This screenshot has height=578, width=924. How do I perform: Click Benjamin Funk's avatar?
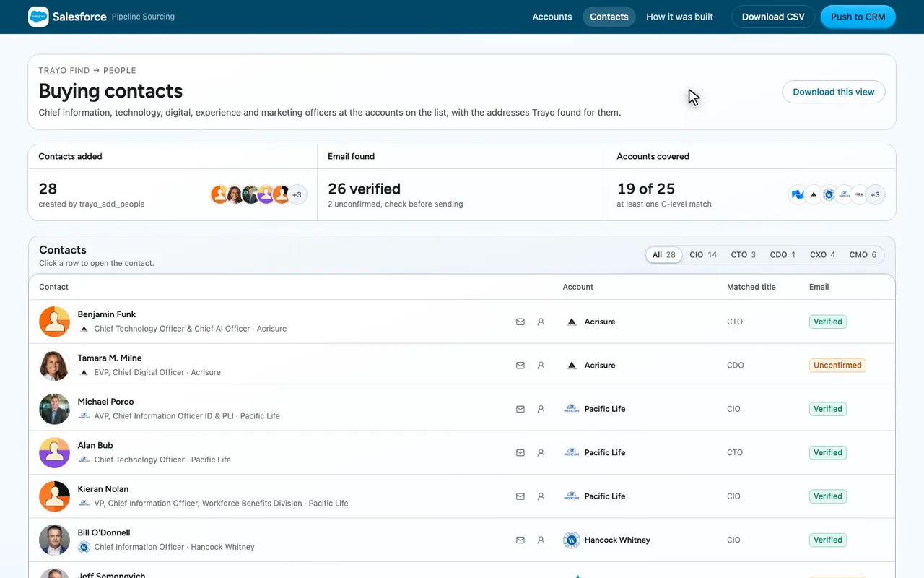(54, 322)
